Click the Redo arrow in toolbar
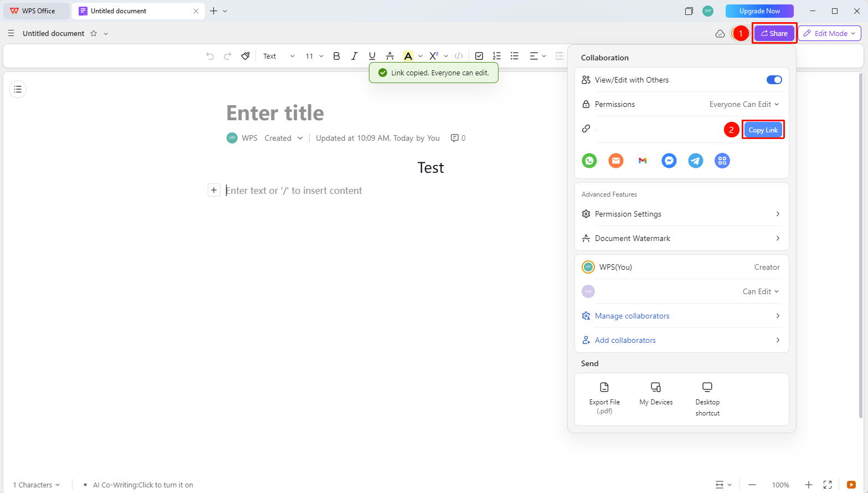 228,56
